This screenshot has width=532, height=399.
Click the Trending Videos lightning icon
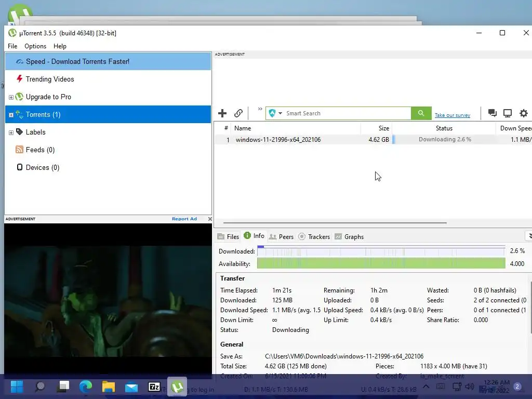click(x=20, y=79)
